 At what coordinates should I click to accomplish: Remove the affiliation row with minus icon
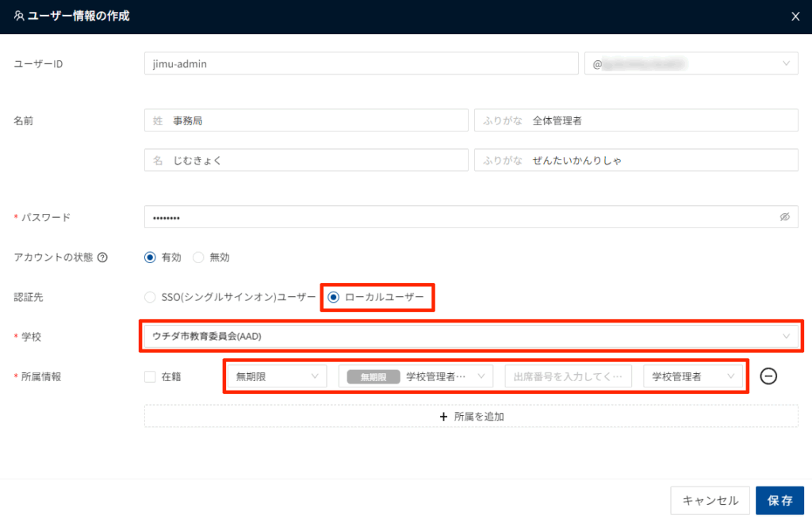pos(768,376)
